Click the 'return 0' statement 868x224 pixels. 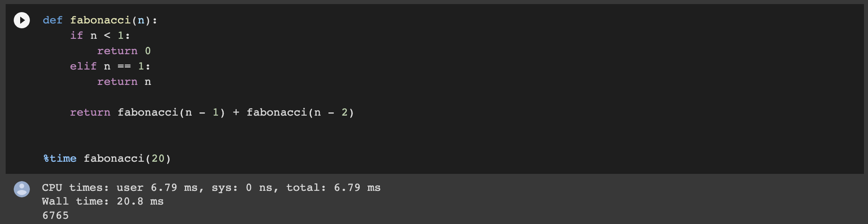tap(124, 51)
